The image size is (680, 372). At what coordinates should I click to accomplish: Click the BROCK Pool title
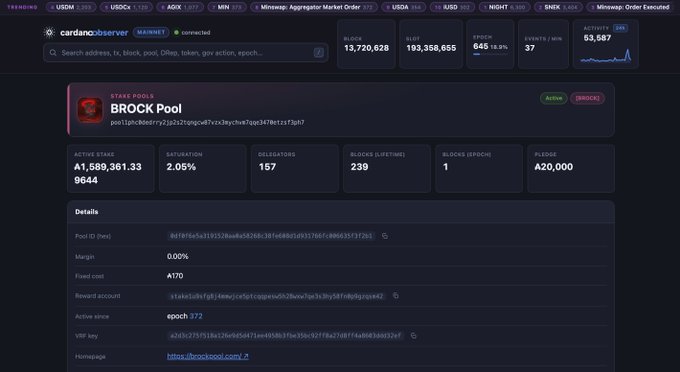[x=146, y=109]
